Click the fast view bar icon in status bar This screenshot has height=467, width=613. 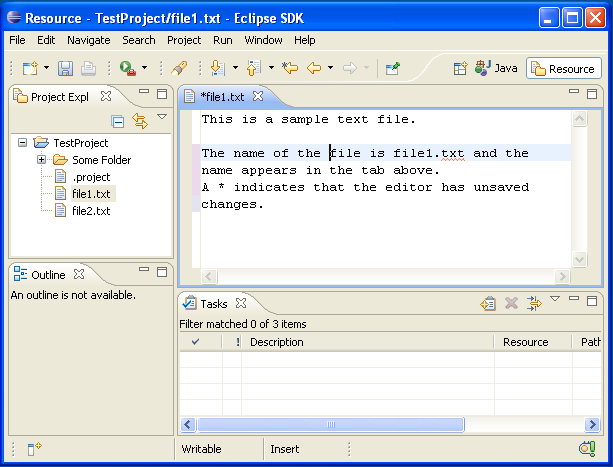[x=34, y=449]
